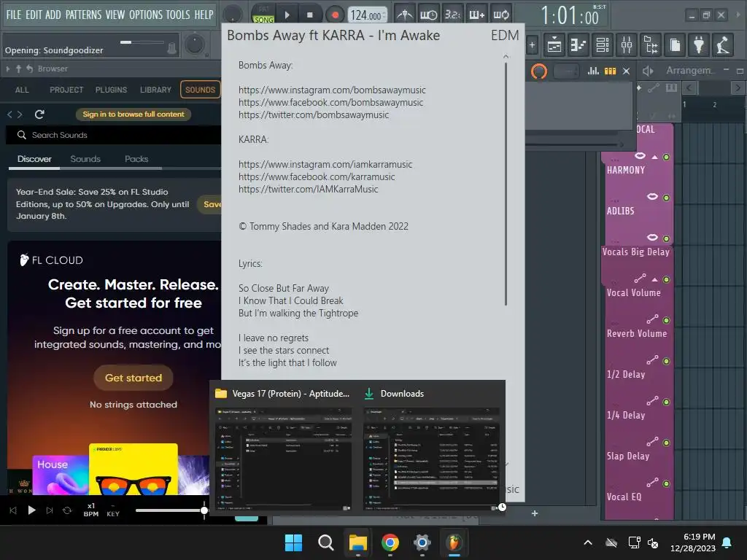747x560 pixels.
Task: Open the piano roll view icon
Action: point(578,45)
